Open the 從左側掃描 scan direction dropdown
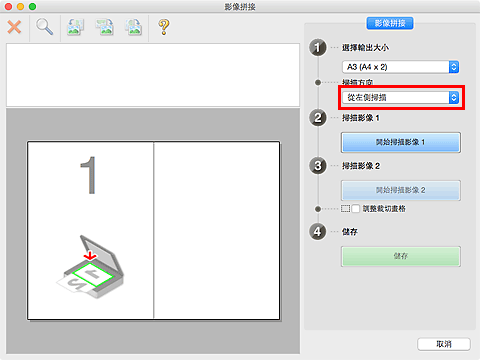The height and width of the screenshot is (360, 480). 400,97
